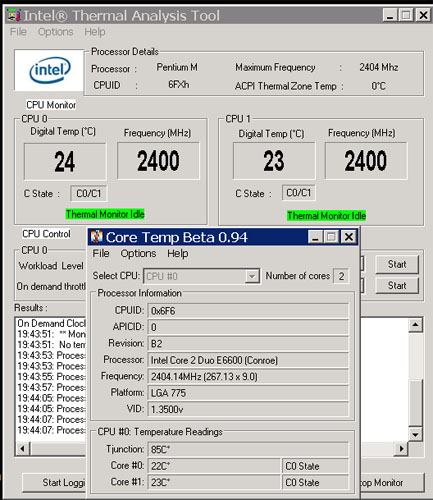Viewport: 433px width, 500px height.
Task: Click the Stop Monitor button
Action: [392, 483]
